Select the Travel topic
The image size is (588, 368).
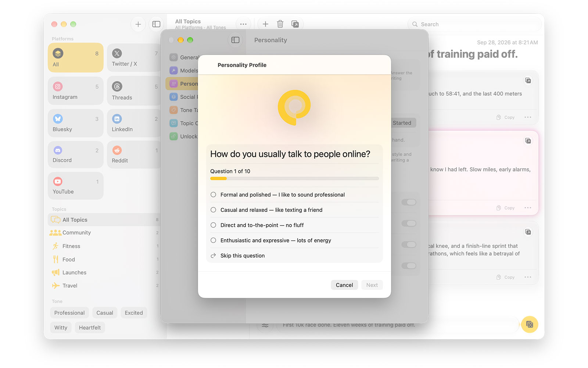coord(104,286)
